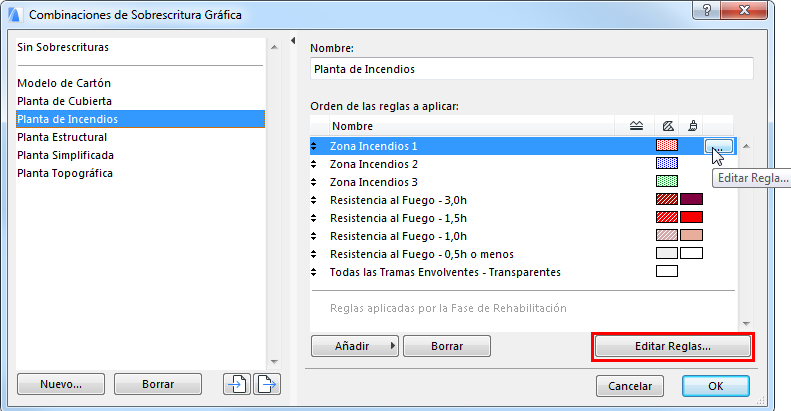The image size is (791, 411).
Task: Click the export combination icon
Action: click(267, 384)
